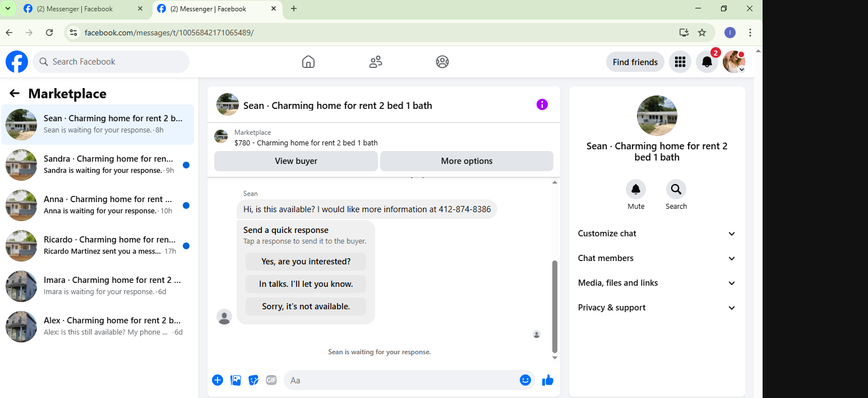This screenshot has width=868, height=398.
Task: Click the Facebook logo icon
Action: click(17, 62)
